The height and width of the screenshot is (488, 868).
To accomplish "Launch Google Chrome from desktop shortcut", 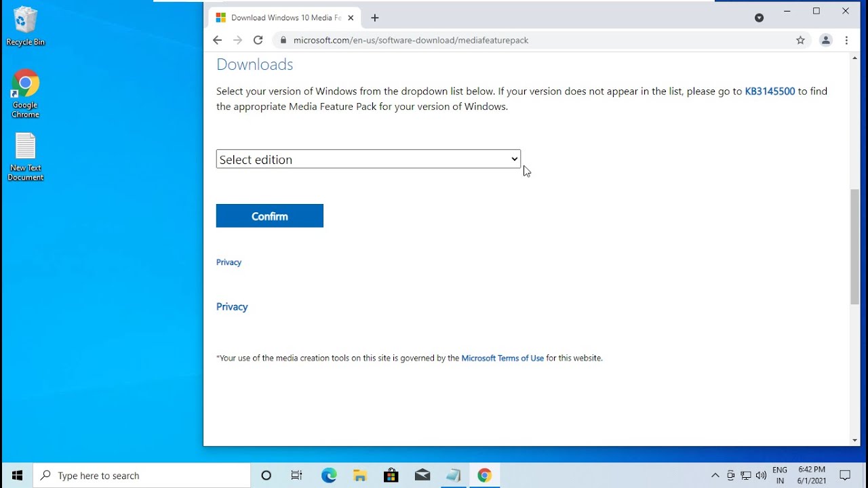I will pyautogui.click(x=25, y=94).
